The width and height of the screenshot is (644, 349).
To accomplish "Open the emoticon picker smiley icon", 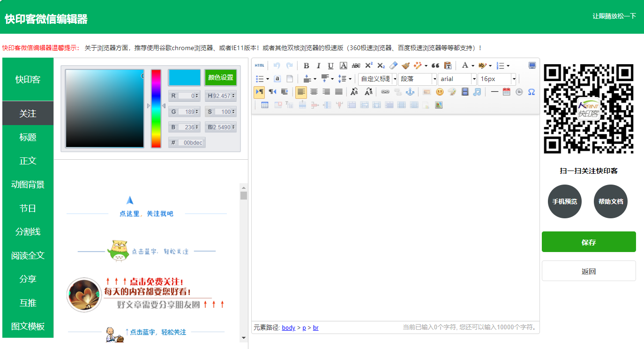I will pyautogui.click(x=439, y=92).
